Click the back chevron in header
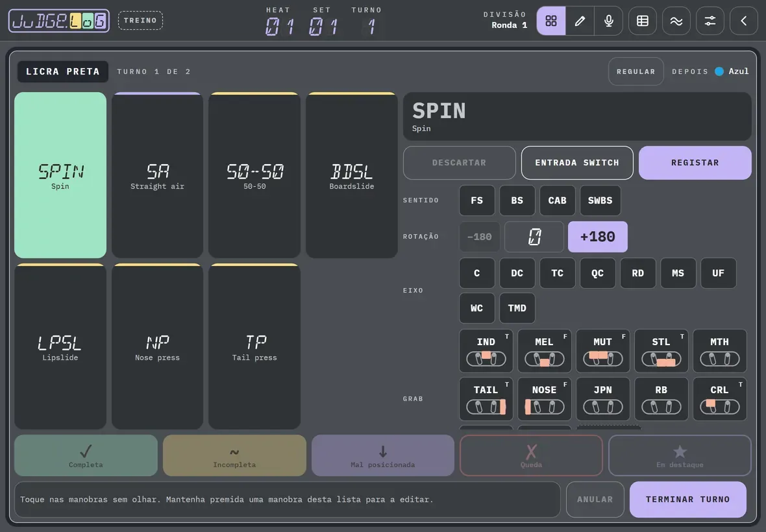 [x=743, y=21]
